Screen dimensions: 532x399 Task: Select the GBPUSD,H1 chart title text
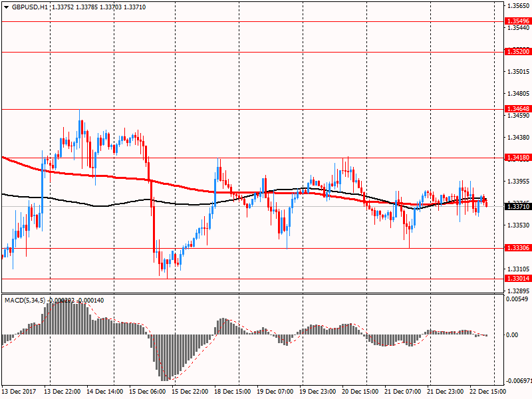point(30,7)
